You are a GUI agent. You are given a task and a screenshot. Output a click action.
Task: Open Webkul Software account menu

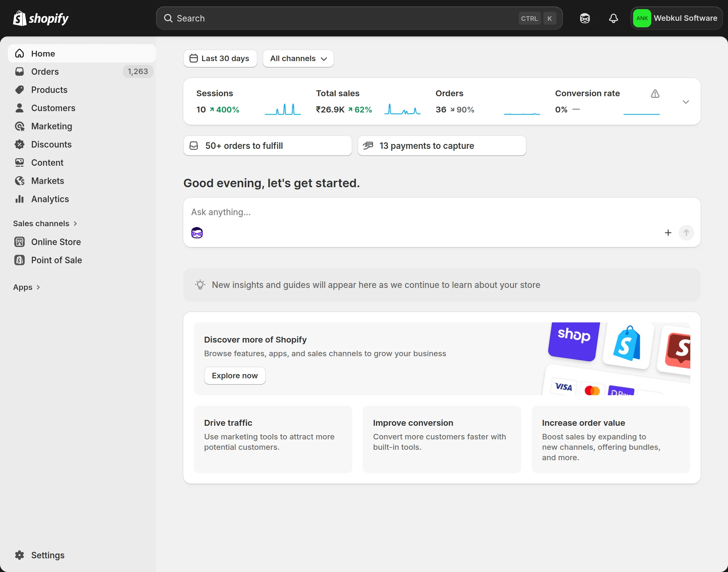pyautogui.click(x=676, y=19)
